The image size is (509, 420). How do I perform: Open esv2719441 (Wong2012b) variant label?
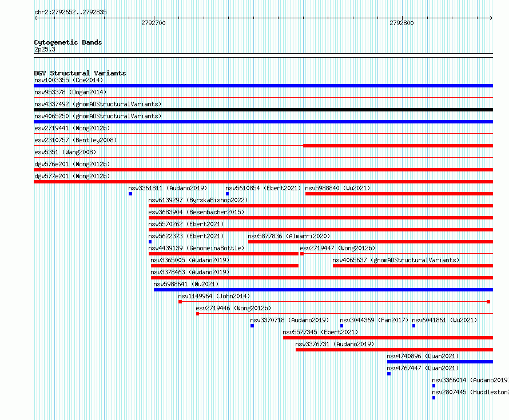72,128
